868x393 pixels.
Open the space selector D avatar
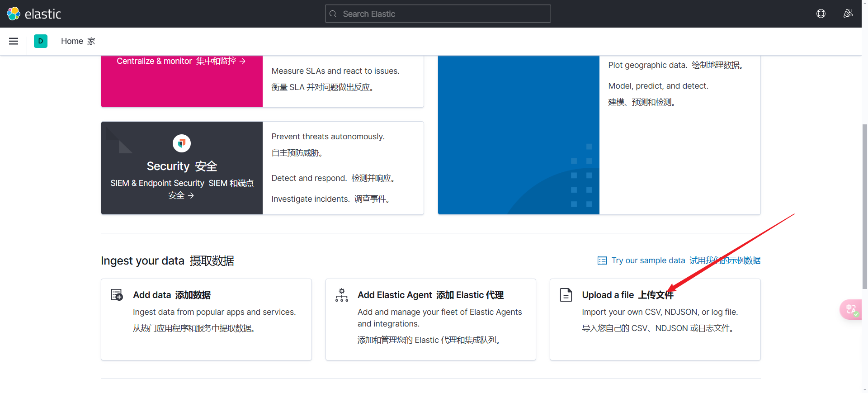[x=41, y=41]
